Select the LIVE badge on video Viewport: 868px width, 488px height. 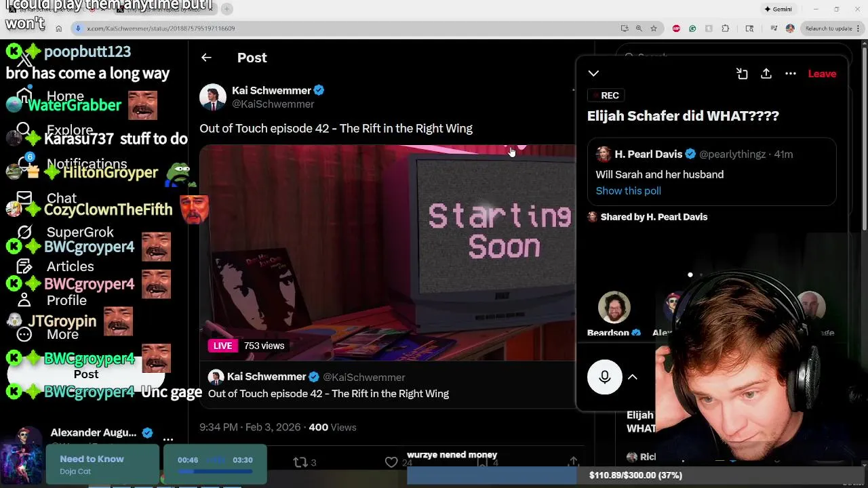[x=222, y=346]
